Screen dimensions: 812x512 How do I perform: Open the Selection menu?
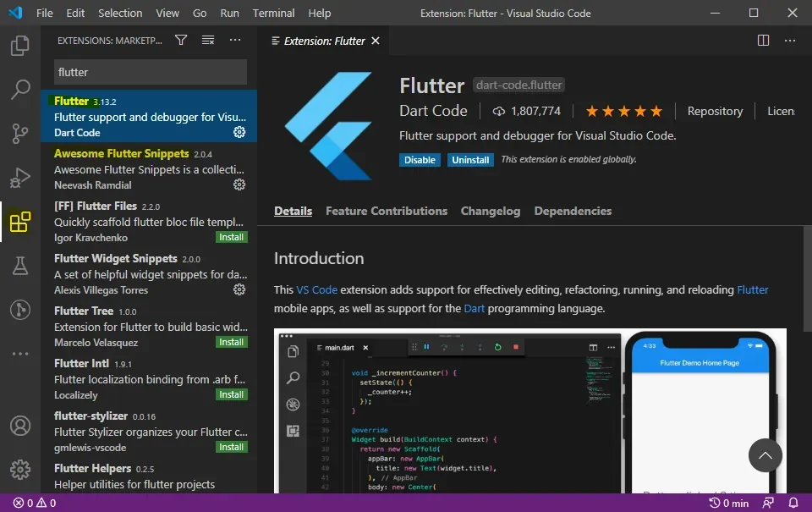click(120, 13)
